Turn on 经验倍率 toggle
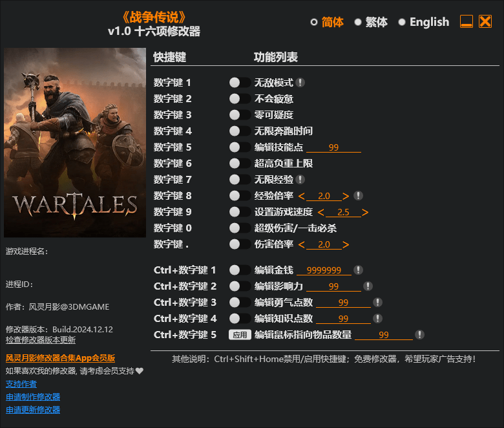The height and width of the screenshot is (428, 504). point(240,195)
